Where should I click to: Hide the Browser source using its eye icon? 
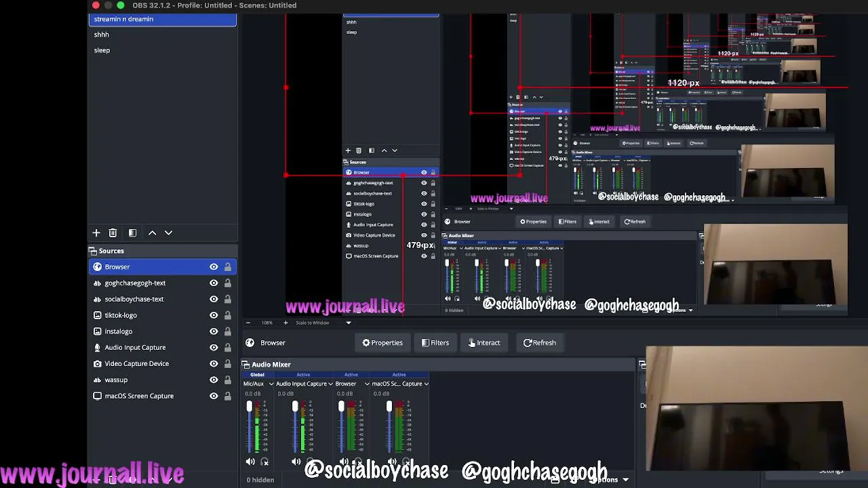click(214, 267)
